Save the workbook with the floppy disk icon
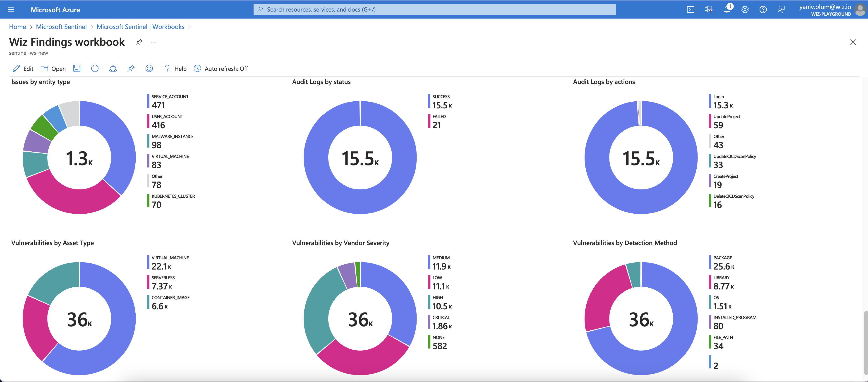The height and width of the screenshot is (382, 868). (x=77, y=68)
